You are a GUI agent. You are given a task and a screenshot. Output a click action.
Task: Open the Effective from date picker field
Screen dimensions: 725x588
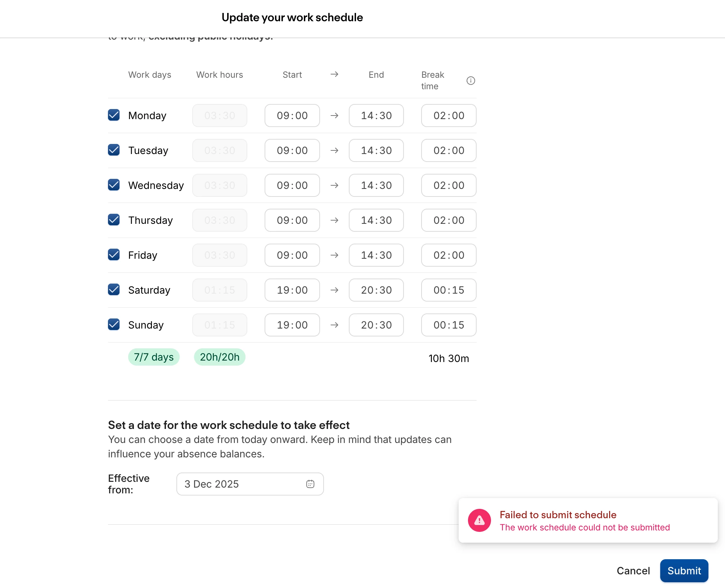pyautogui.click(x=245, y=484)
